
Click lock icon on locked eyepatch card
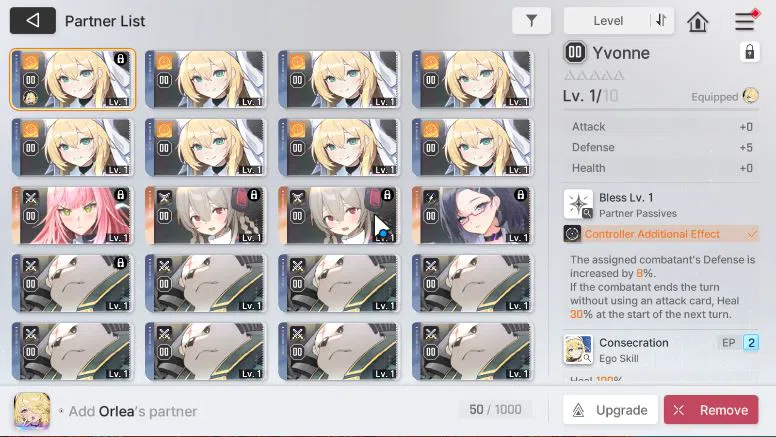(120, 263)
